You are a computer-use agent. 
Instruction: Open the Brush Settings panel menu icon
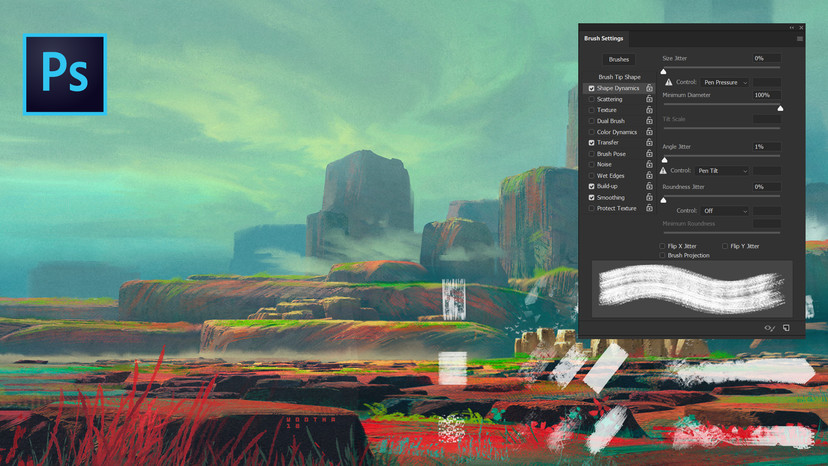click(800, 39)
